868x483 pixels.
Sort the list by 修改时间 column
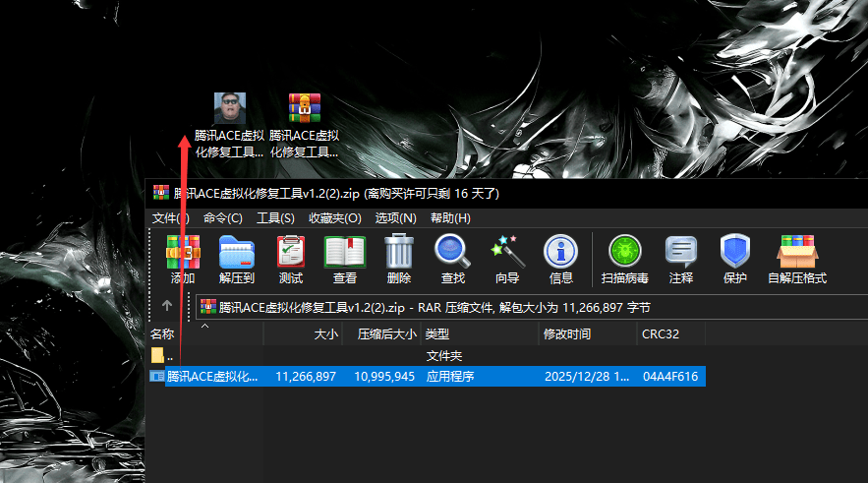pyautogui.click(x=587, y=334)
